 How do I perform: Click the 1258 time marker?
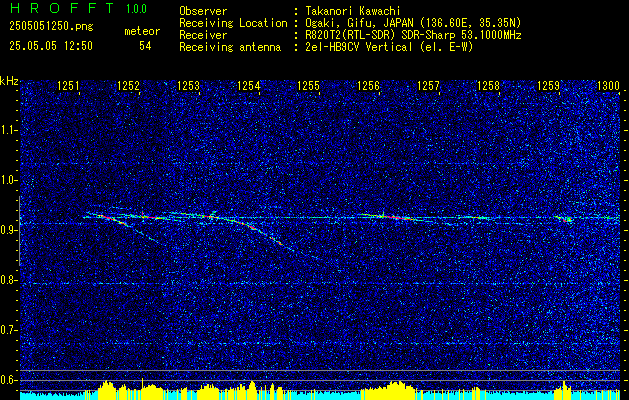[x=489, y=85]
